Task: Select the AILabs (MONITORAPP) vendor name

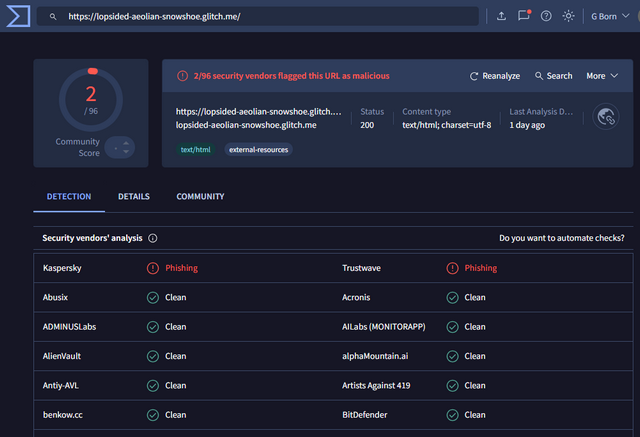Action: click(x=384, y=327)
